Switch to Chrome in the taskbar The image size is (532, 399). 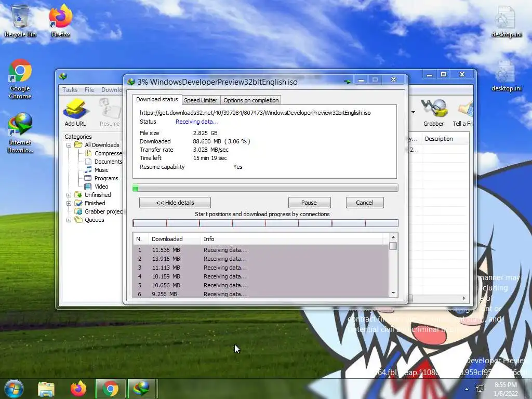tap(111, 389)
